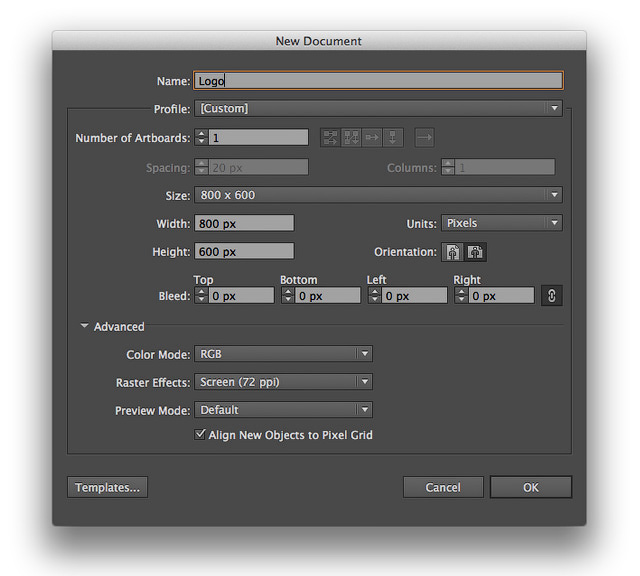Open the Templates... button

pyautogui.click(x=107, y=487)
